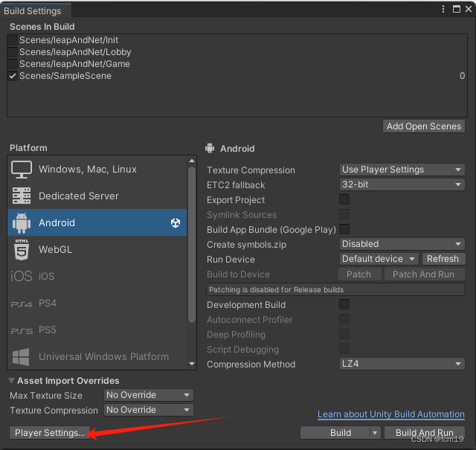Viewport: 476px width, 450px height.
Task: Enable the Scenes/leapAndNet/Lobby scene checkbox
Action: point(13,52)
